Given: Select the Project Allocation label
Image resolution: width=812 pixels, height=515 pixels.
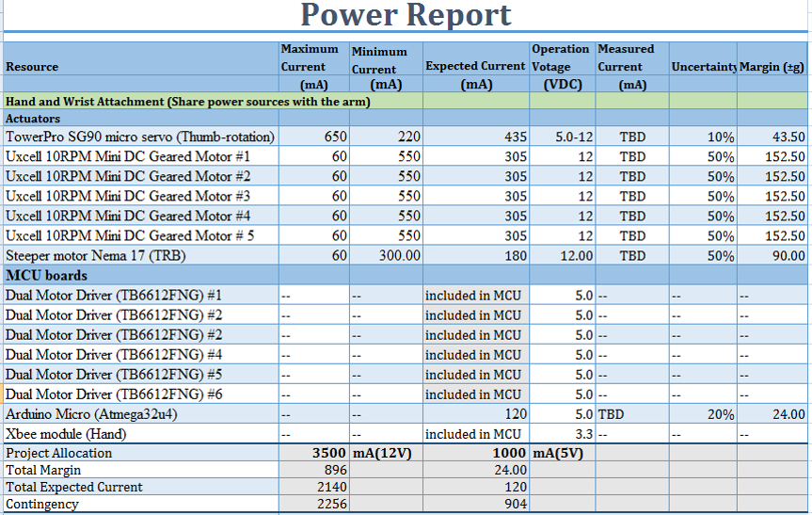Looking at the screenshot, I should click(141, 453).
